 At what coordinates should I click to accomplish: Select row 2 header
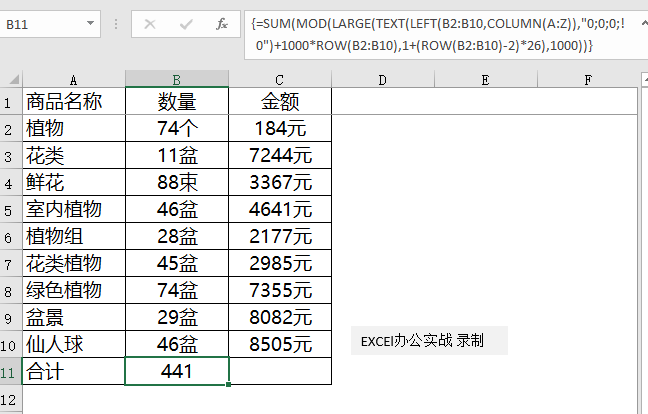point(9,128)
